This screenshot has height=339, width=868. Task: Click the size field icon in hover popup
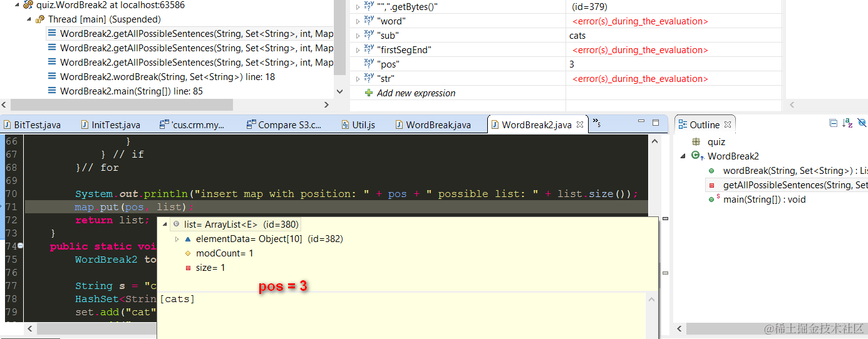point(188,268)
